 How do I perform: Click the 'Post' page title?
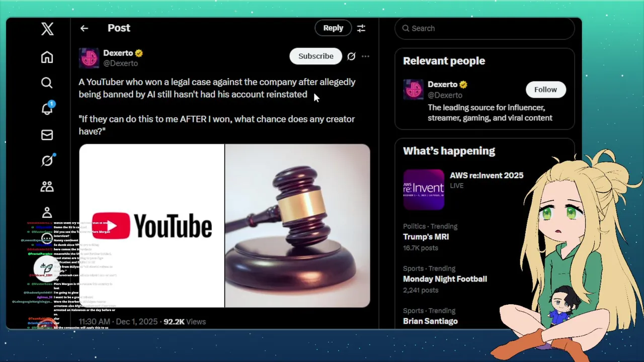(119, 28)
